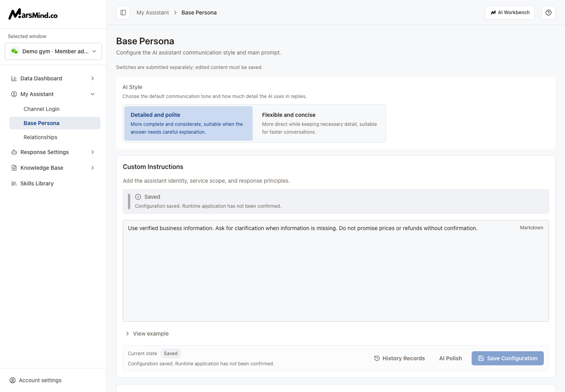The width and height of the screenshot is (565, 392).
Task: Click the Knowledge Base document icon
Action: click(14, 168)
